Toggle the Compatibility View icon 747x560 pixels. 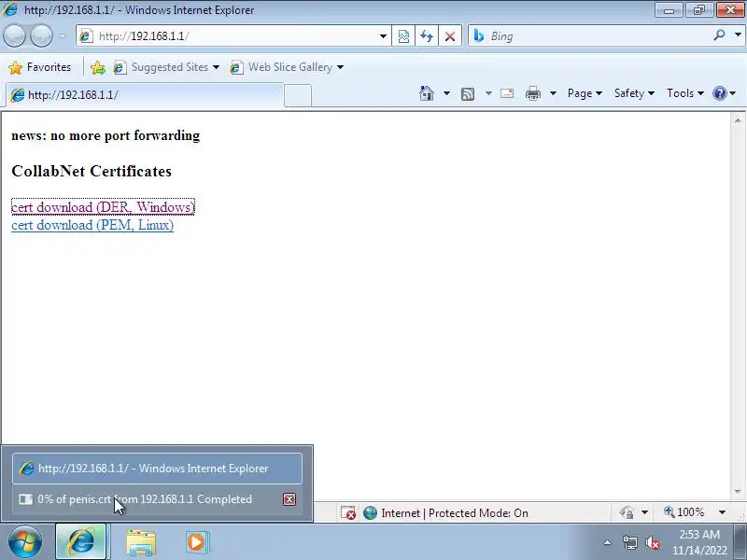tap(403, 36)
